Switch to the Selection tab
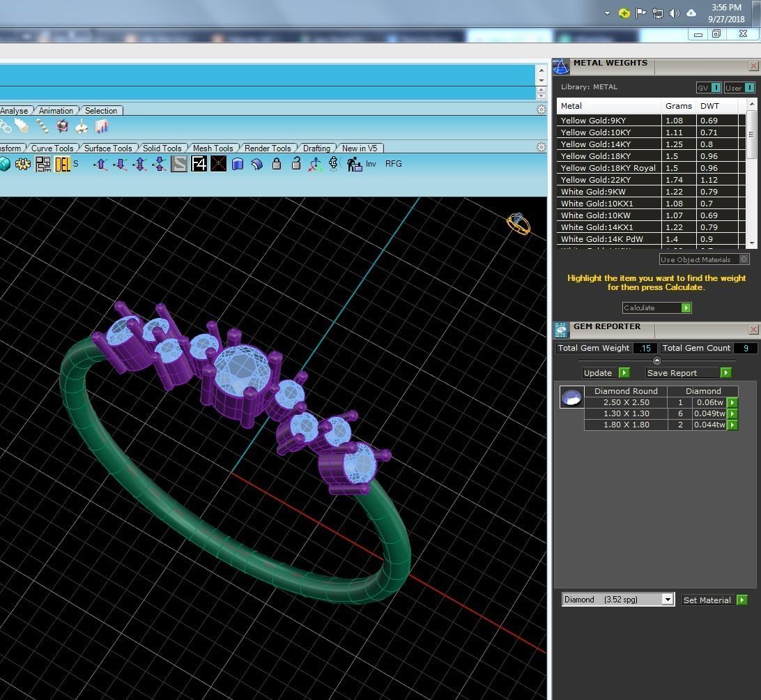This screenshot has height=700, width=761. click(101, 111)
